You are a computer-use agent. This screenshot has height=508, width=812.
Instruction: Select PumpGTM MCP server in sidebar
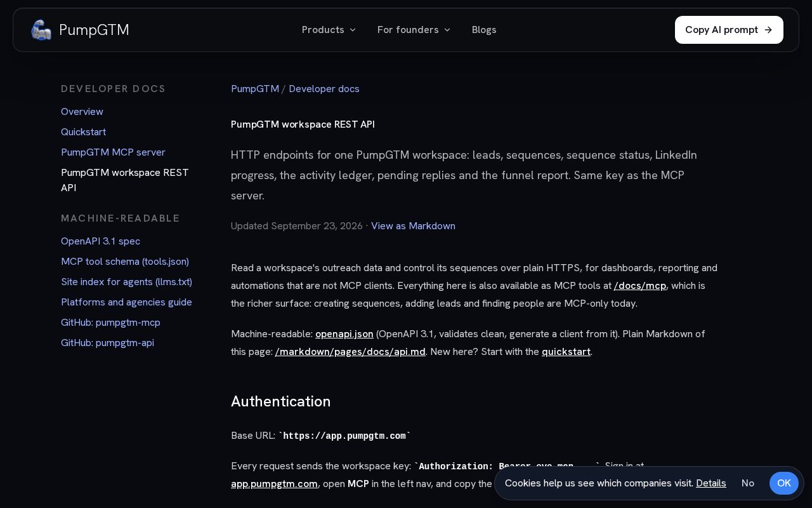click(113, 152)
